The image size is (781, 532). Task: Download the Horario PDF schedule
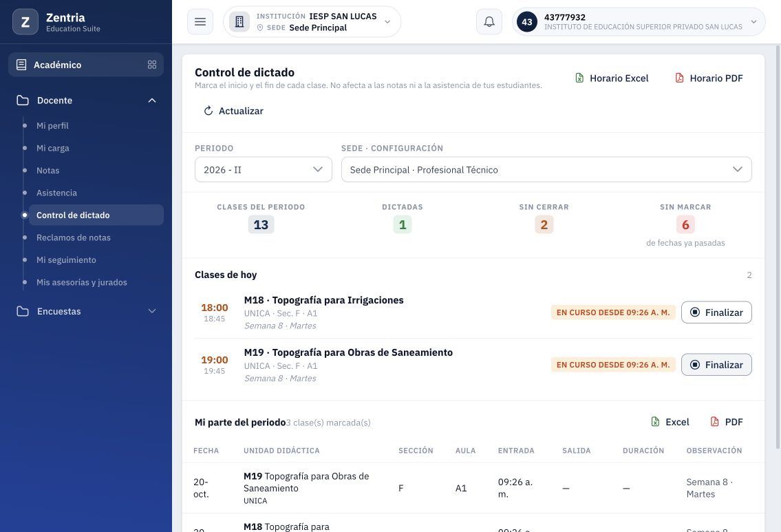709,78
